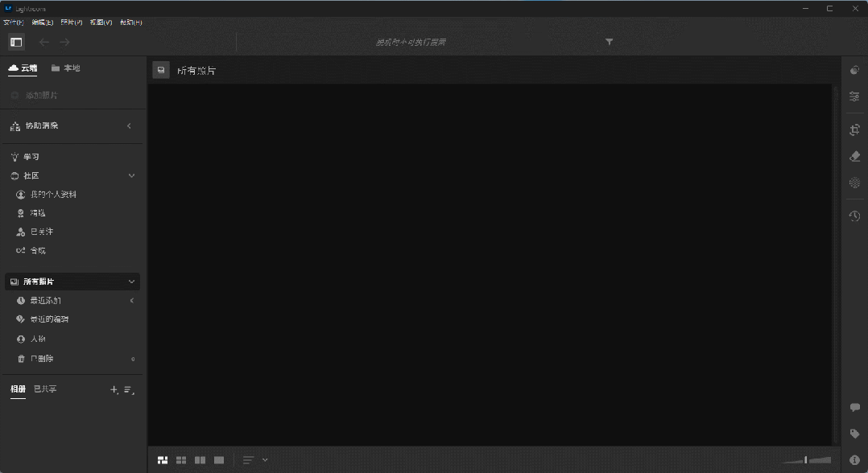Screen dimensions: 868x473
Task: Open 协助清除 assisted cleanup
Action: coord(35,125)
